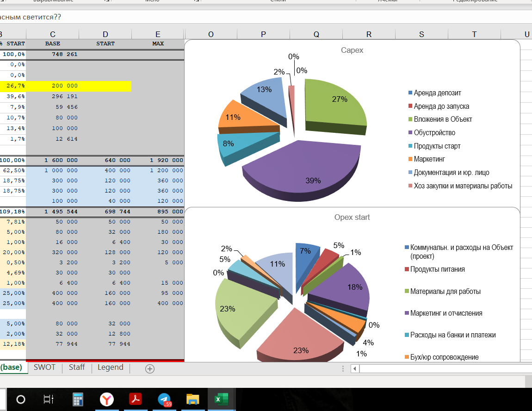Select column S header

(421, 34)
